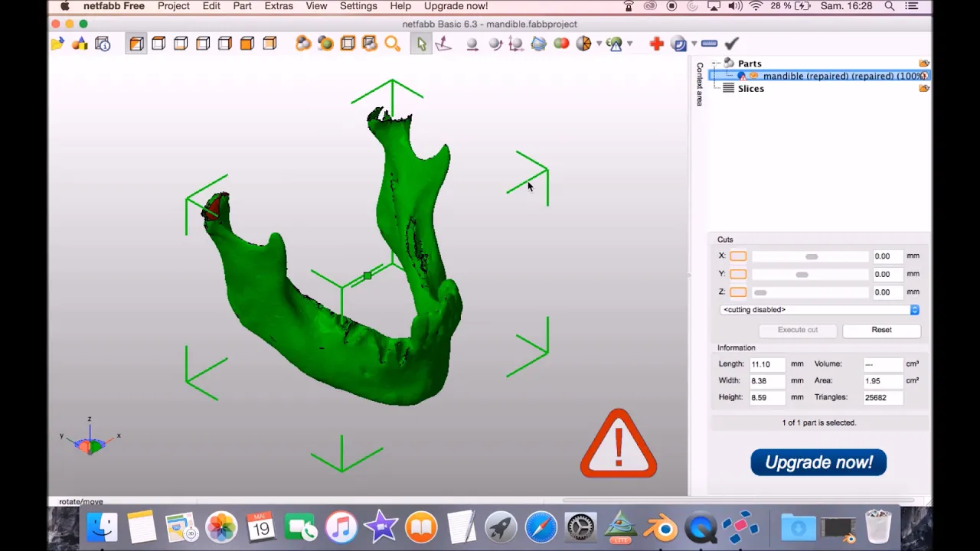The height and width of the screenshot is (551, 980).
Task: Click the add primitive part shapes icon
Action: [80, 44]
